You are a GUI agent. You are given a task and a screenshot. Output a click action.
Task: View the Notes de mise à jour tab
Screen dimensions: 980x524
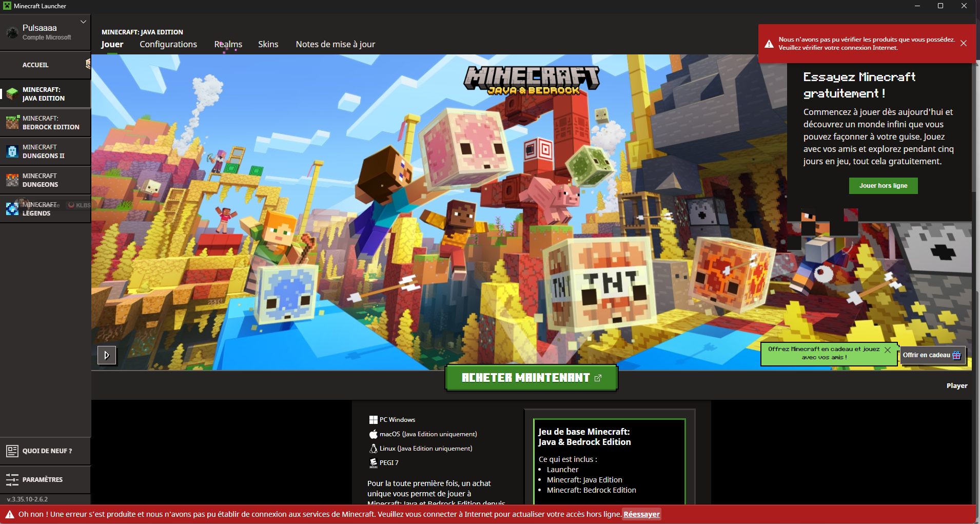[336, 44]
